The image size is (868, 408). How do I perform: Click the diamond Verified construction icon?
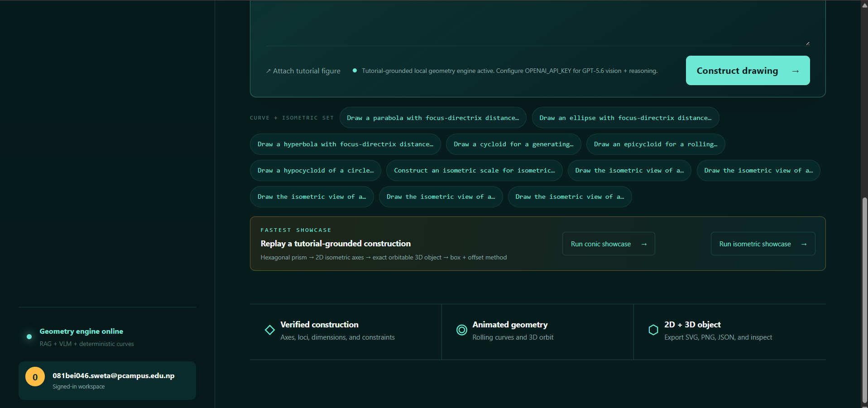[x=270, y=330]
